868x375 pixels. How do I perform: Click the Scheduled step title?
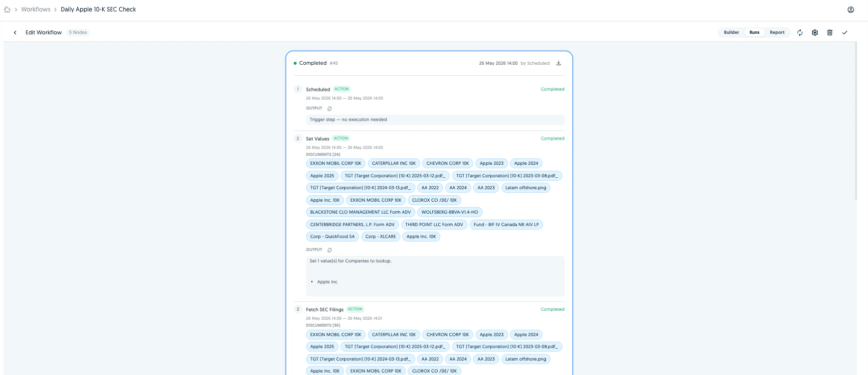tap(318, 90)
